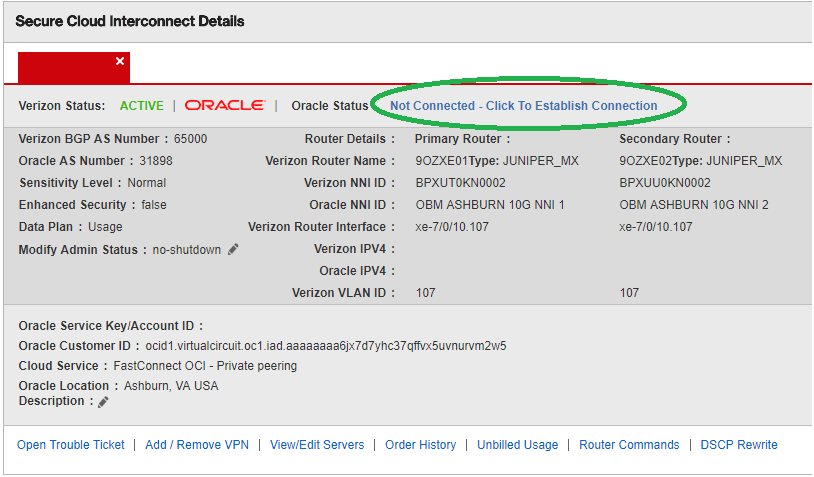Image resolution: width=814 pixels, height=477 pixels.
Task: Click the Secure Cloud Interconnect Details heading
Action: coord(130,21)
